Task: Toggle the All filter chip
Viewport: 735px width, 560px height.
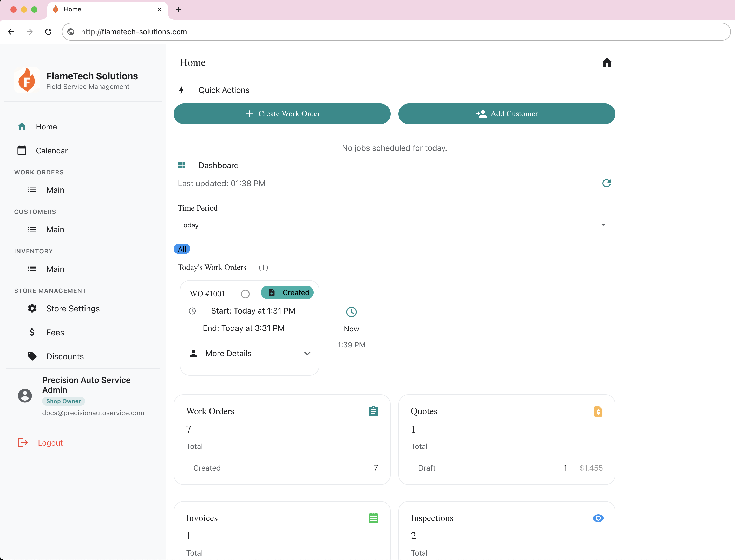Action: 182,249
